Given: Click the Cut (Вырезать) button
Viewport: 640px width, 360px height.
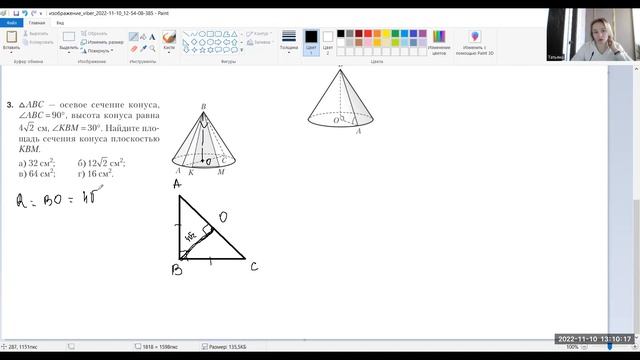Looking at the screenshot, I should (36, 33).
